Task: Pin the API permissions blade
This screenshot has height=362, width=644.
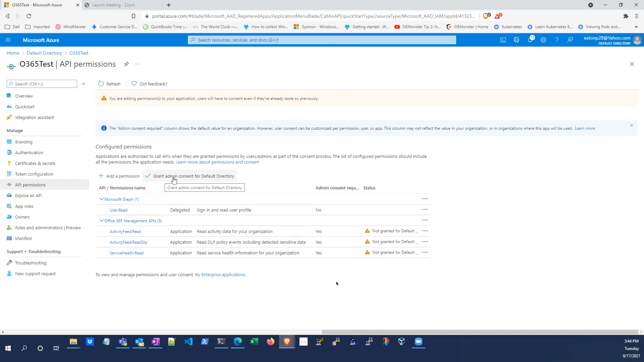Action: (x=127, y=64)
